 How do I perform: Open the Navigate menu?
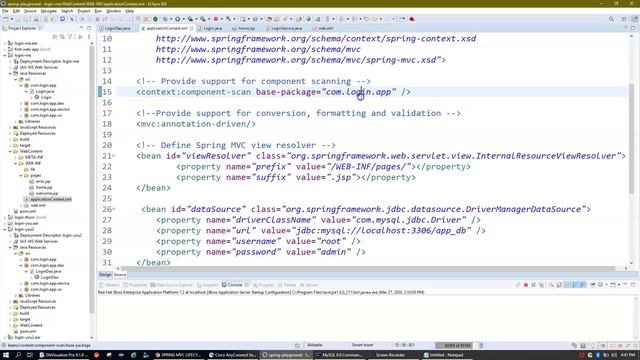click(49, 11)
